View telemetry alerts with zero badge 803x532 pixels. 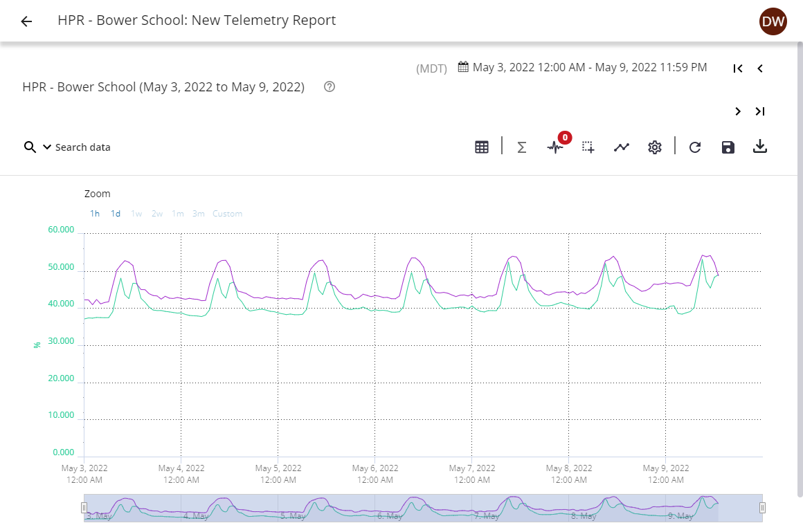555,147
